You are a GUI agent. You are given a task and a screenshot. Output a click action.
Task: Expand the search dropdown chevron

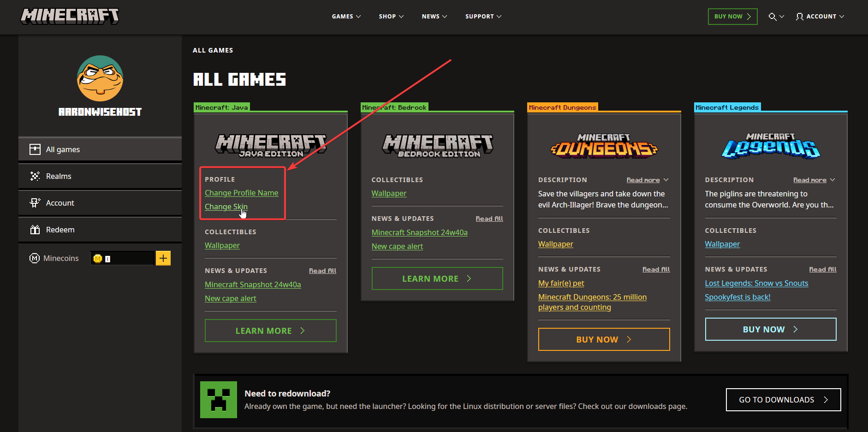pos(782,17)
